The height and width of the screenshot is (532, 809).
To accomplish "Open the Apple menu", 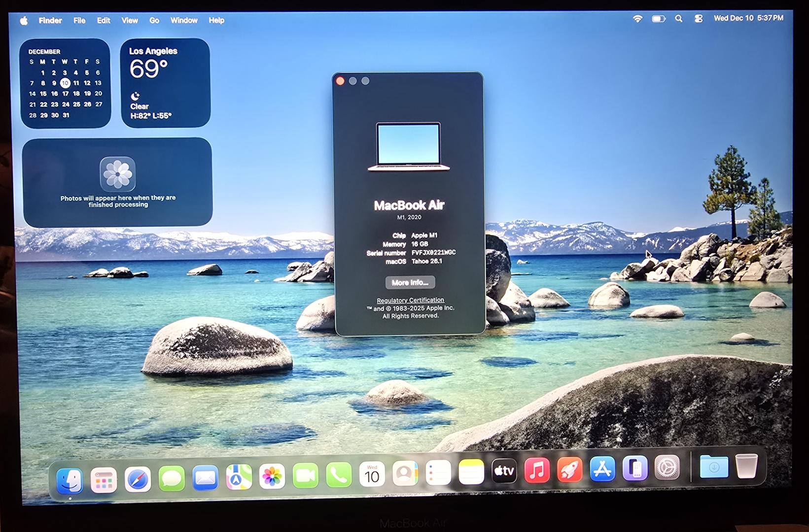I will [x=24, y=21].
